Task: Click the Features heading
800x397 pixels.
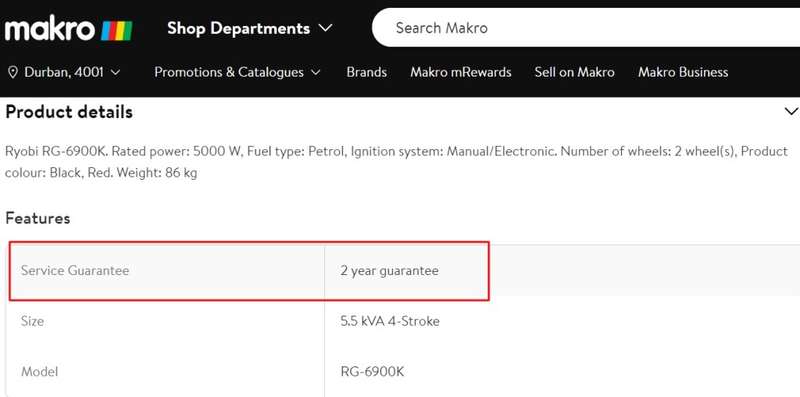Action: point(38,218)
